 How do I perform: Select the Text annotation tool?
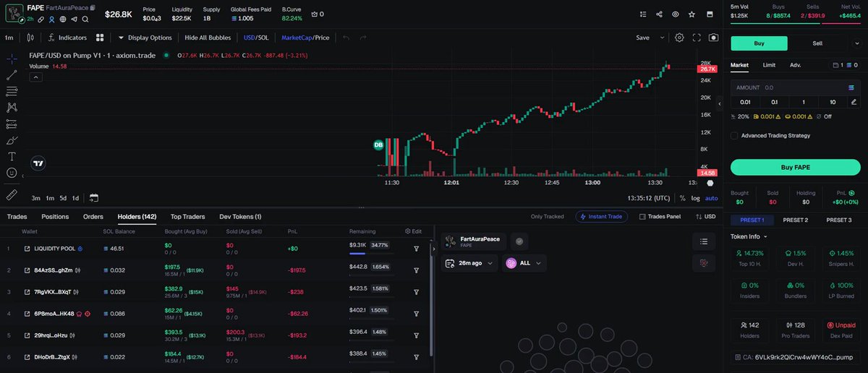click(x=12, y=156)
